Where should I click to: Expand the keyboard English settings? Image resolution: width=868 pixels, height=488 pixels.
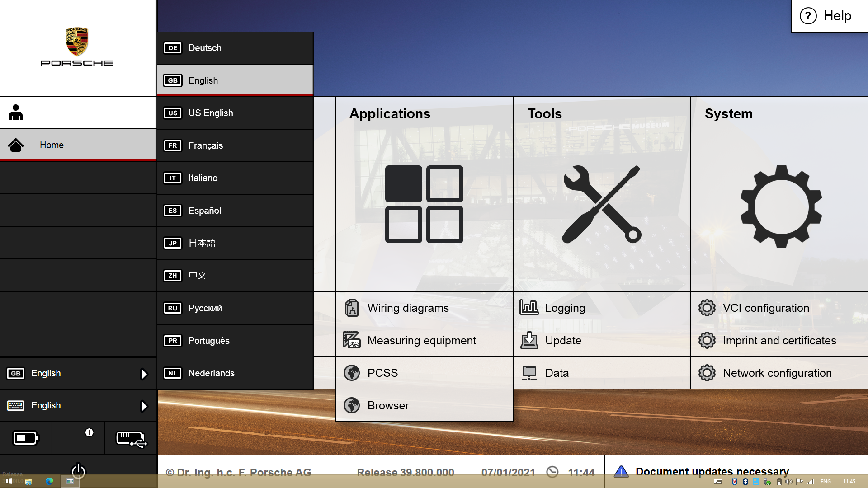click(144, 405)
